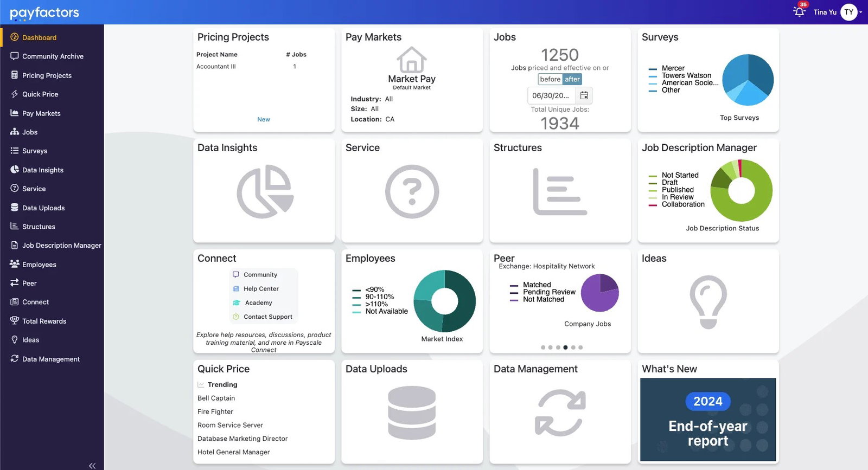Click the large Service question mark icon
Image resolution: width=868 pixels, height=470 pixels.
(412, 191)
